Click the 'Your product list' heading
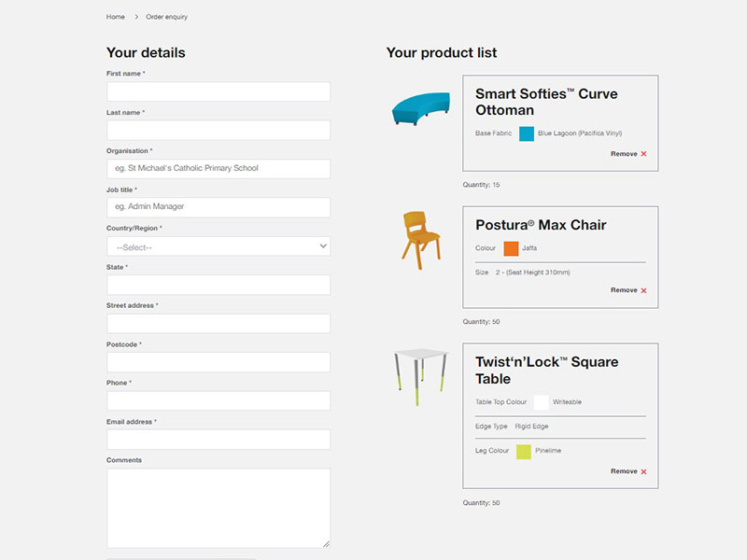The image size is (747, 560). [442, 52]
